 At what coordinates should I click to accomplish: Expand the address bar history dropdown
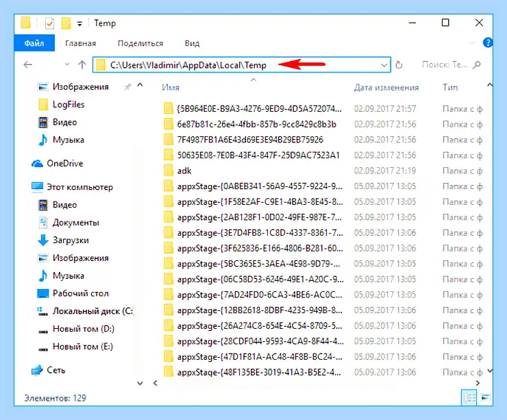coord(384,65)
